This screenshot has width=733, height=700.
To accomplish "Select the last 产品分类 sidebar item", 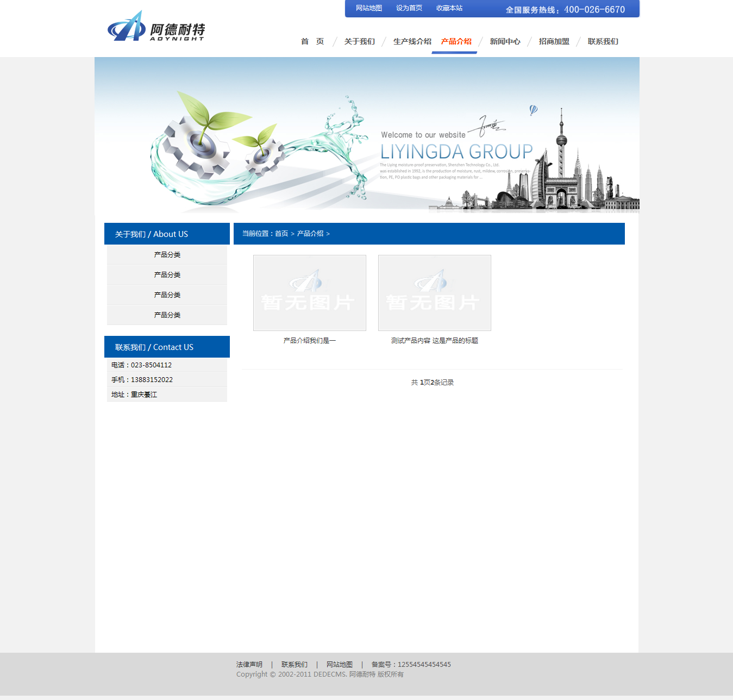I will point(167,315).
